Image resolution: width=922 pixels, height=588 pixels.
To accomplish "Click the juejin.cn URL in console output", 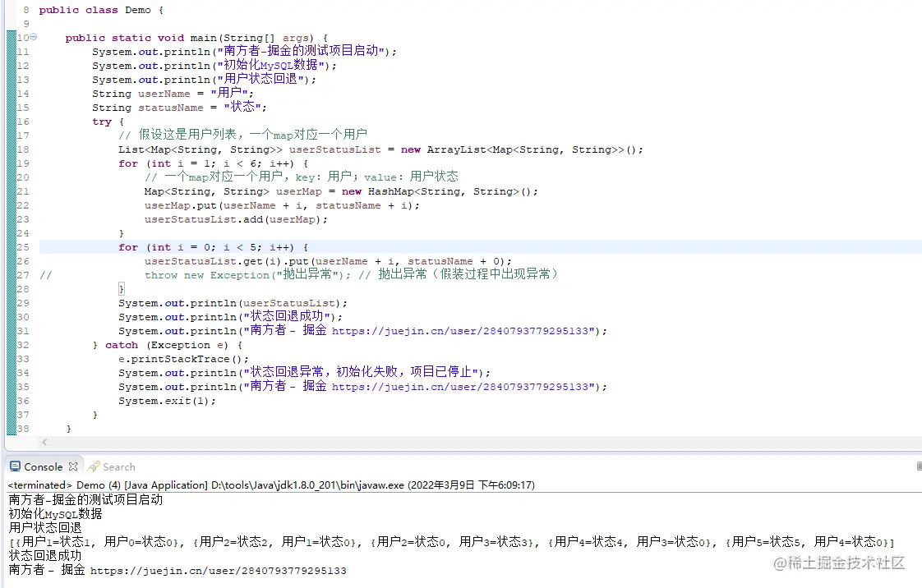I will [218, 571].
